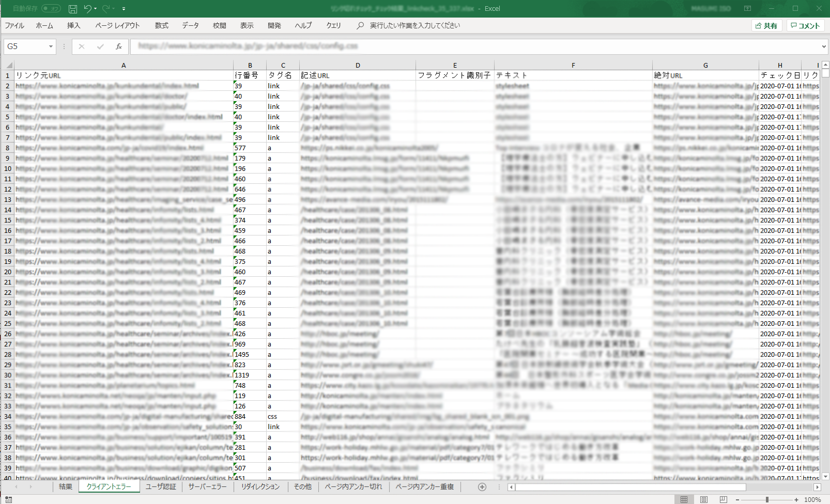Open the 表示 ribbon tab

coord(247,25)
